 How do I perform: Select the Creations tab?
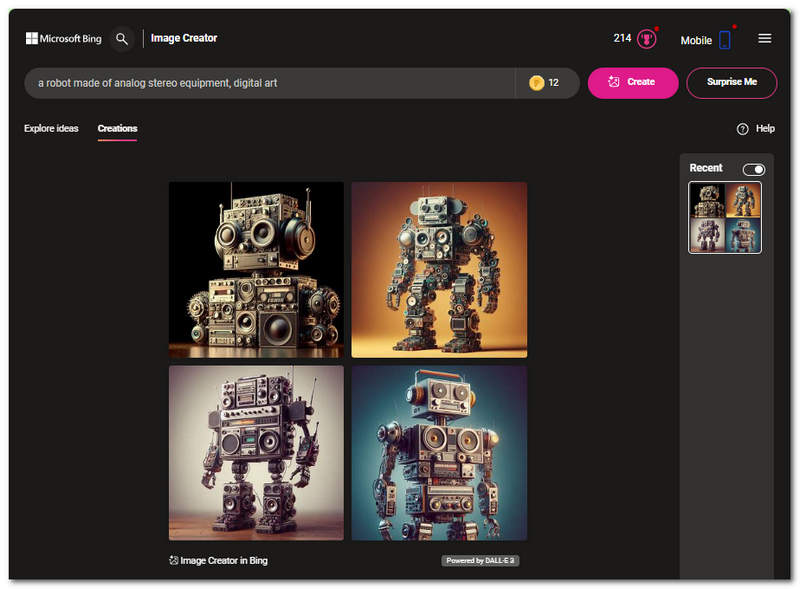(117, 129)
